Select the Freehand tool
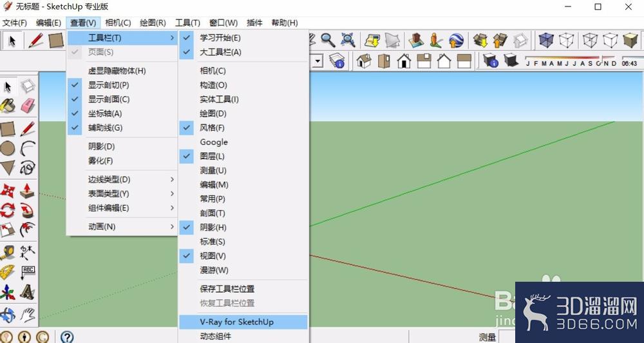The height and width of the screenshot is (343, 644). (x=27, y=168)
